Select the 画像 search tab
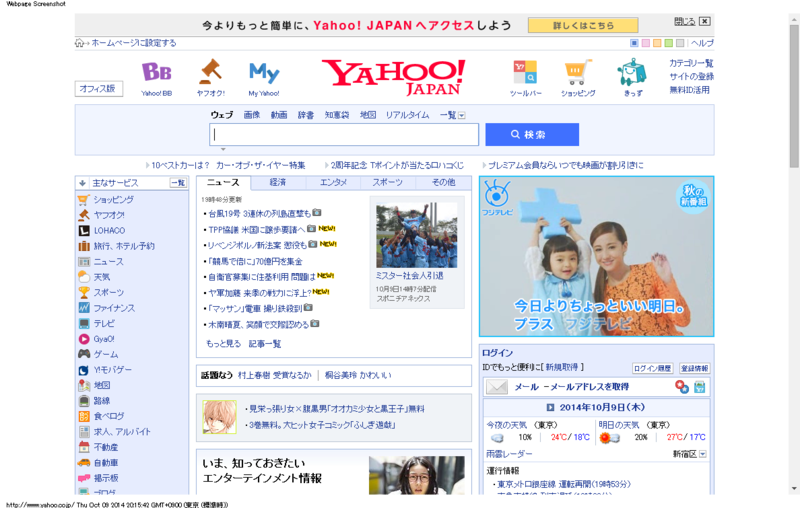The image size is (800, 508). (x=252, y=115)
